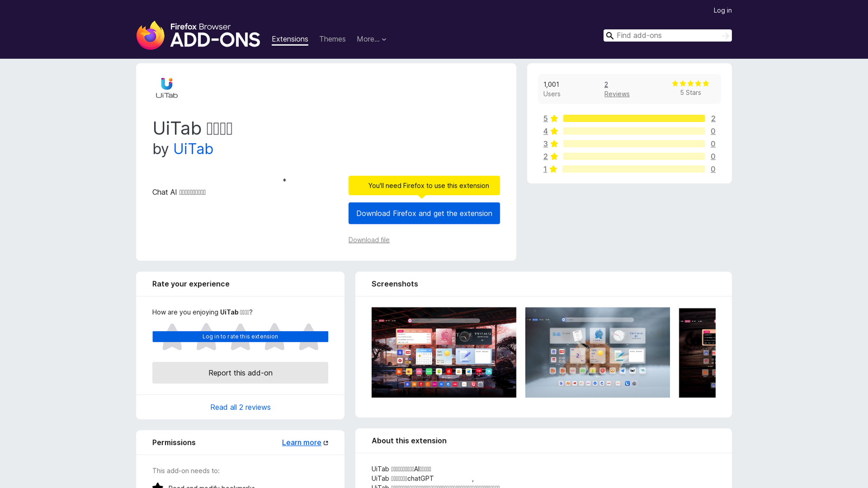Click the search magnifier icon
Screen dimensions: 868x488
[610, 36]
